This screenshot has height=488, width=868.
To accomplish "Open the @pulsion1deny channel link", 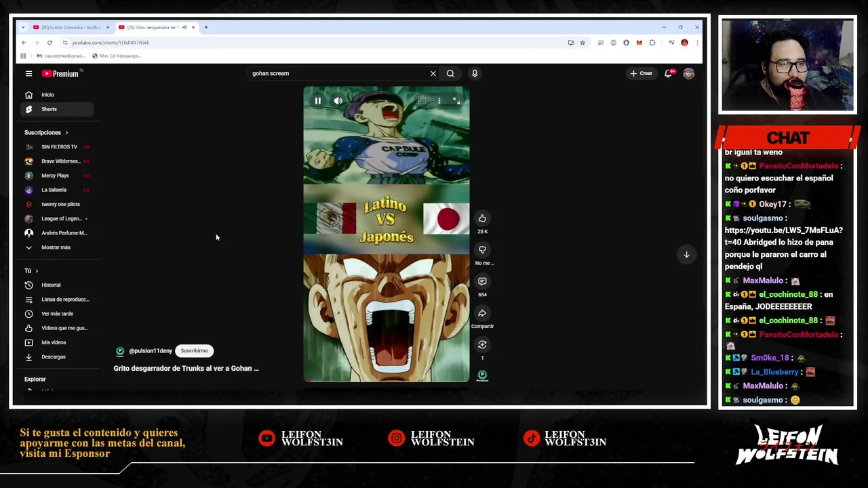I will [x=151, y=351].
